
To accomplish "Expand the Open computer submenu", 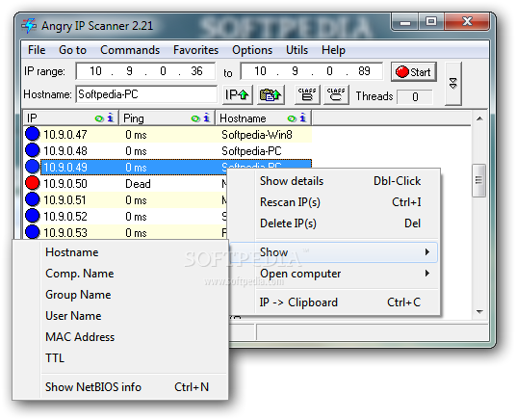I will point(333,274).
